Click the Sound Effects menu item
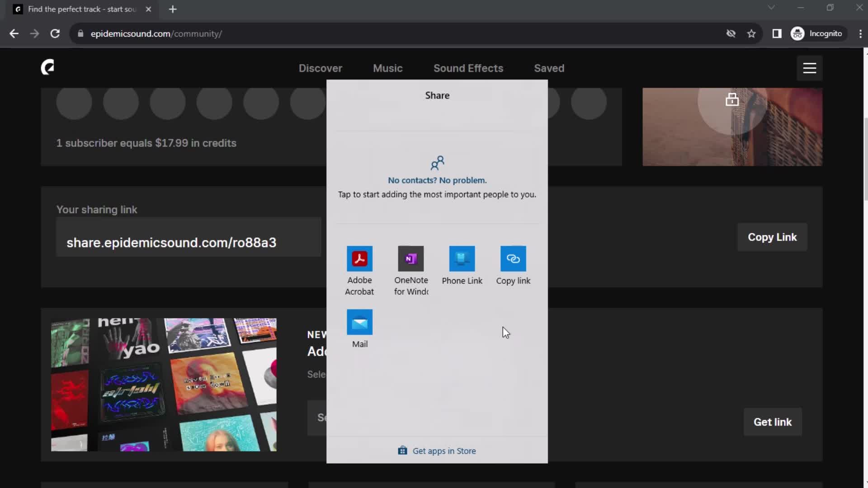Image resolution: width=868 pixels, height=488 pixels. click(468, 67)
